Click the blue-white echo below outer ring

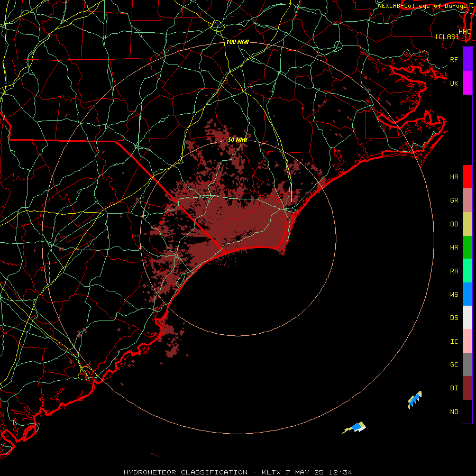(x=354, y=427)
